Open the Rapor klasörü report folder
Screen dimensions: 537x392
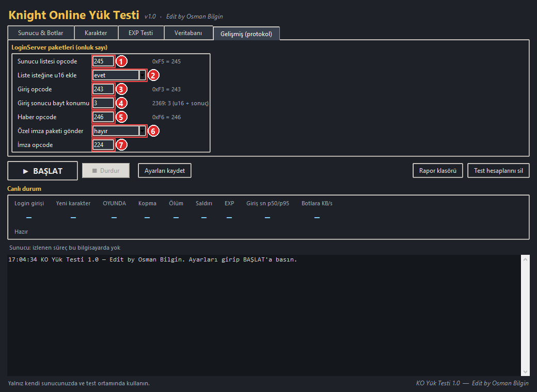(438, 170)
